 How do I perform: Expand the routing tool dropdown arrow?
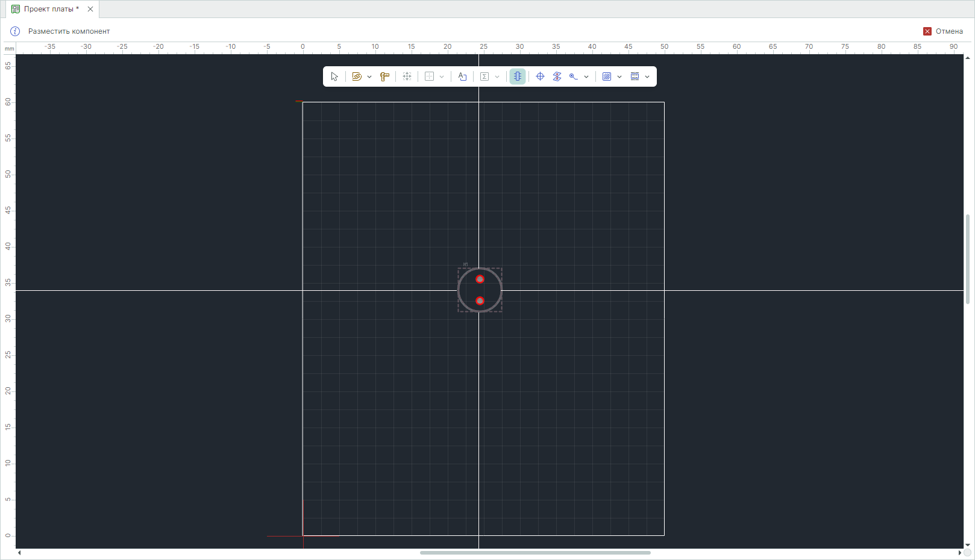(369, 77)
